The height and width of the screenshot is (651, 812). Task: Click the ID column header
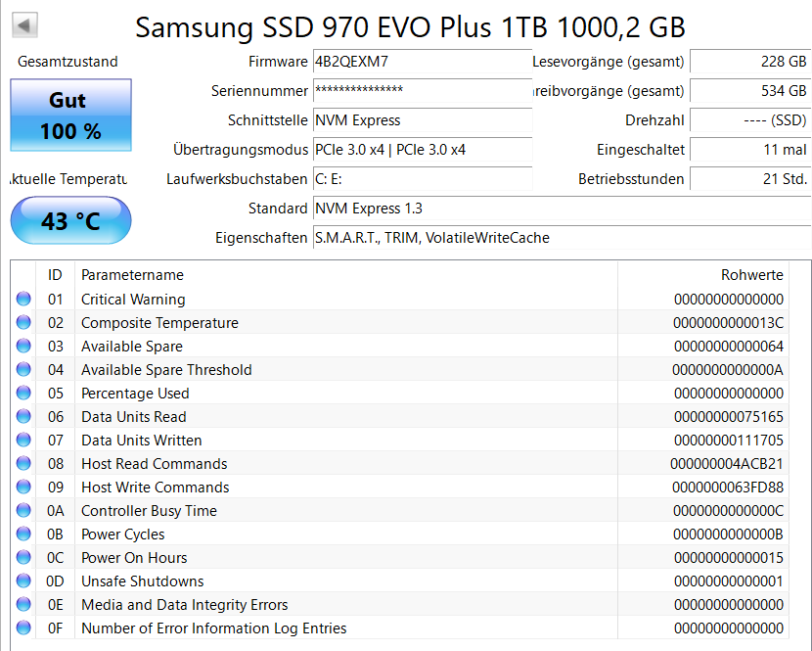(55, 275)
